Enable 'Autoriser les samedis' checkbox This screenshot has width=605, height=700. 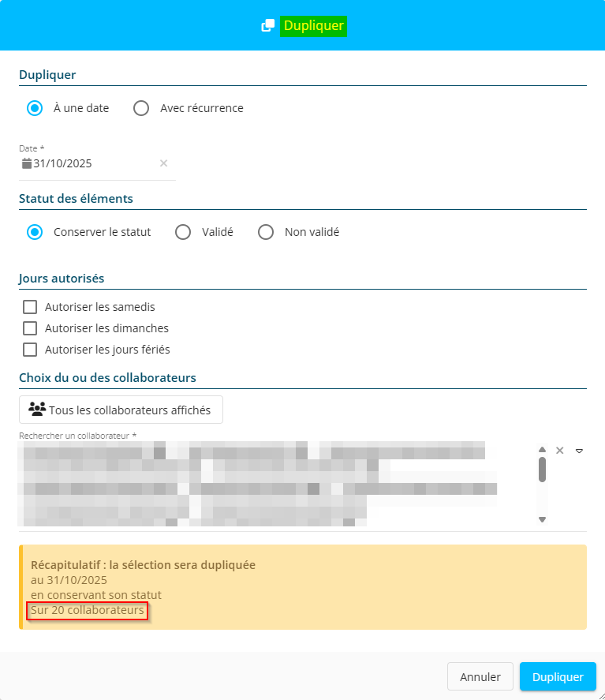click(x=30, y=307)
